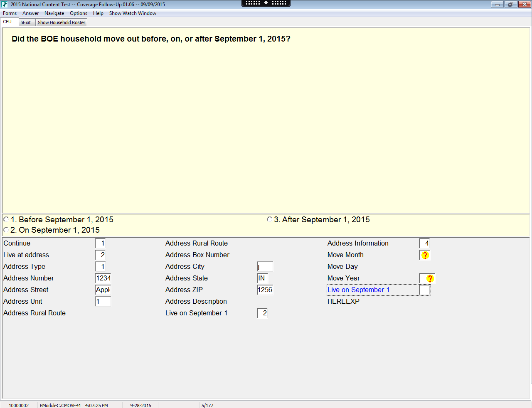Click the 'Address Box Number' label
Viewport: 532px width, 408px height.
coord(197,255)
